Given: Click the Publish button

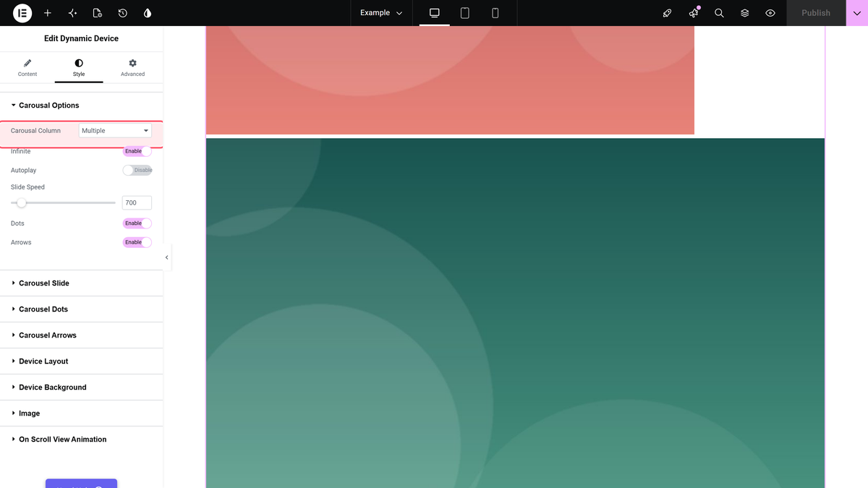Looking at the screenshot, I should (816, 13).
